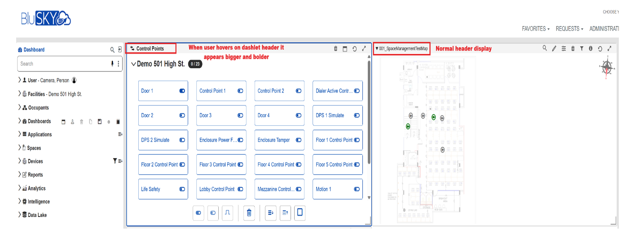Expand the Facilities tree node
The width and height of the screenshot is (644, 247).
pos(20,94)
